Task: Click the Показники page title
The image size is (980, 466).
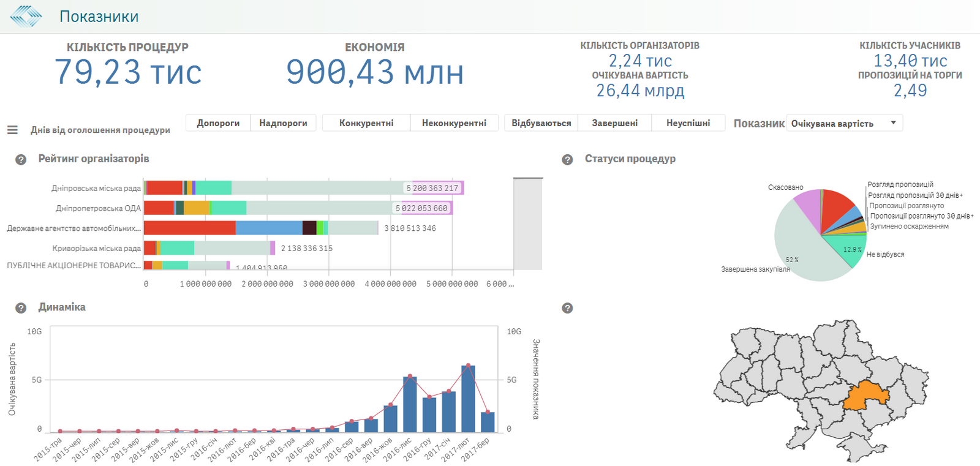Action: [x=99, y=17]
